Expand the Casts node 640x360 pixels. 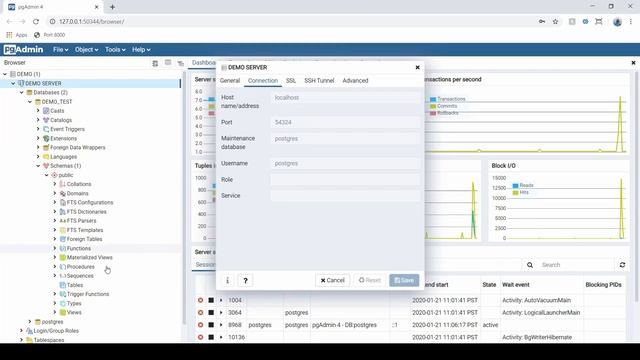point(38,111)
